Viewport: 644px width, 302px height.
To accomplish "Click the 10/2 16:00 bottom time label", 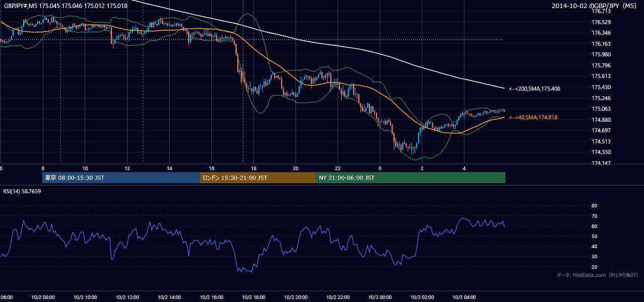I will (211, 297).
